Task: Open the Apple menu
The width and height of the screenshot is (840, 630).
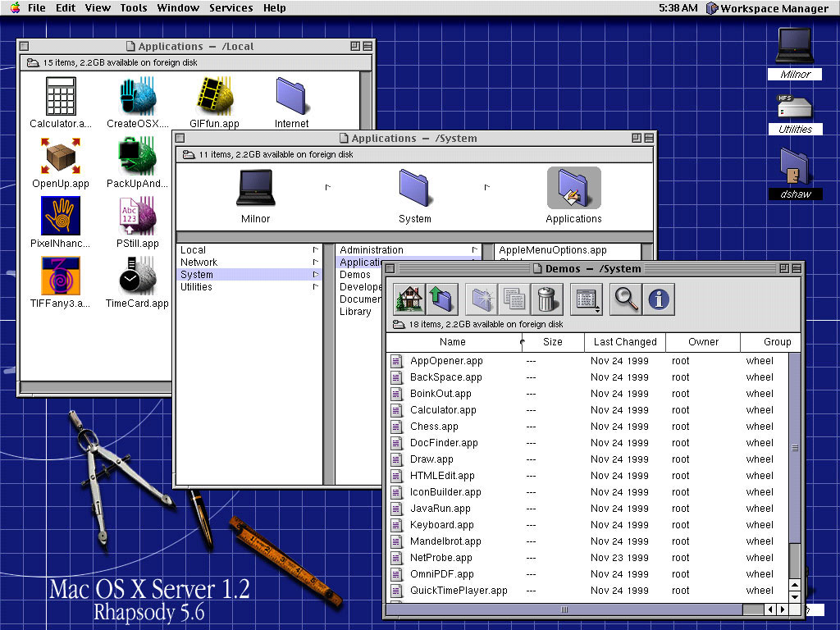Action: 15,7
